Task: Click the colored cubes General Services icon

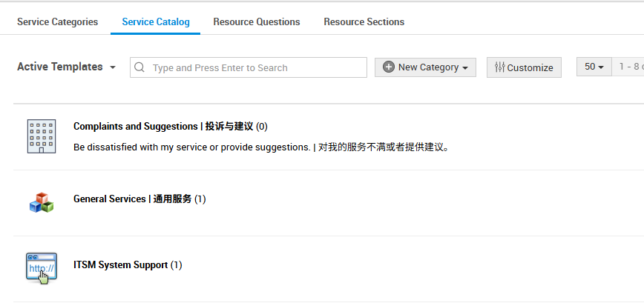Action: pos(42,202)
